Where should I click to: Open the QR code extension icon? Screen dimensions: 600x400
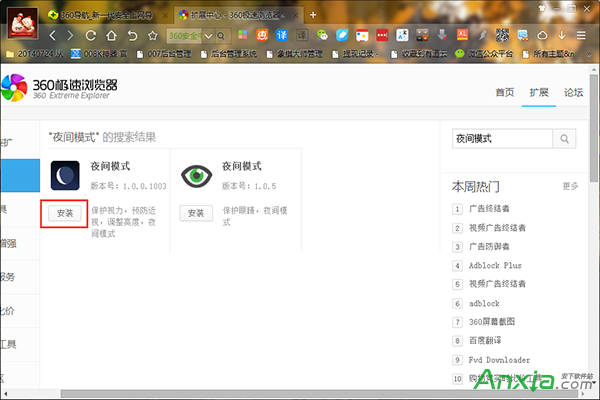[x=502, y=35]
